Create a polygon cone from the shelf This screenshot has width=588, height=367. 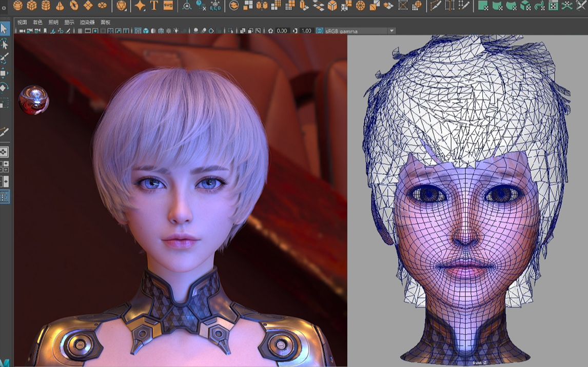[x=60, y=5]
